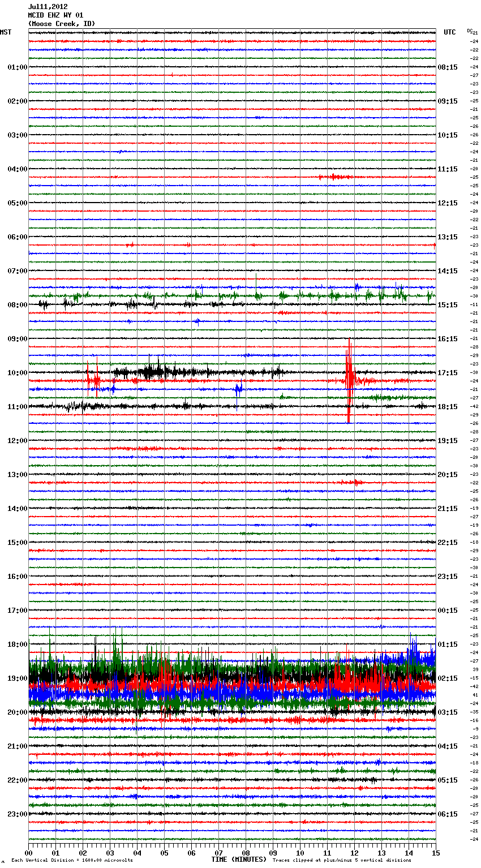
Task: Click the "Each Vertical Division = 1600.00 microvolts" note
Action: pos(72,860)
